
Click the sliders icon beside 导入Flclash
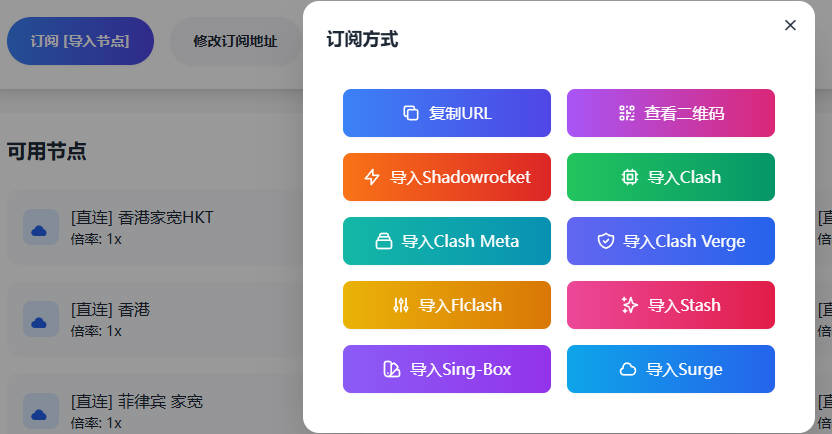pyautogui.click(x=401, y=305)
